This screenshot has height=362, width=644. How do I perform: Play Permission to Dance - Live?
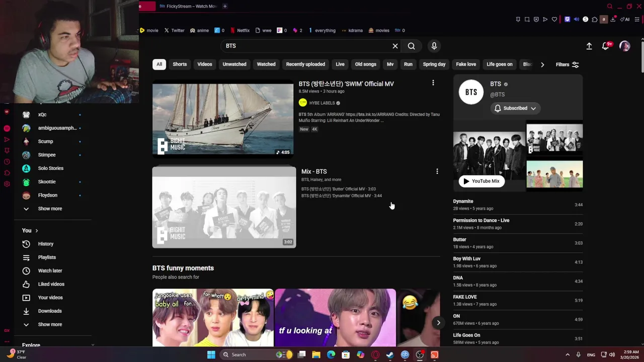518,224
